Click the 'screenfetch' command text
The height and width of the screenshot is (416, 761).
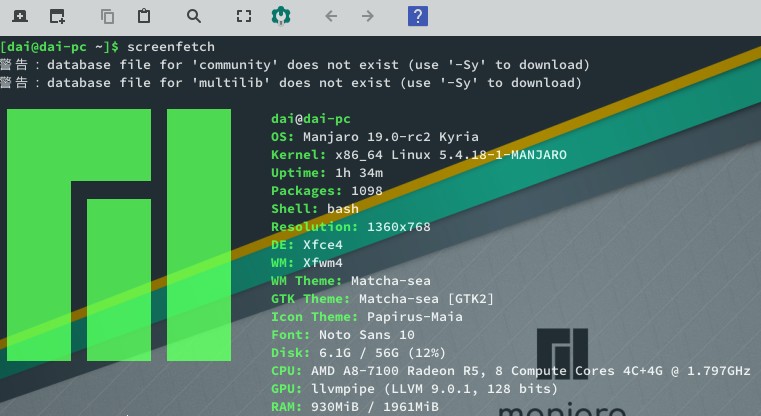click(x=171, y=47)
